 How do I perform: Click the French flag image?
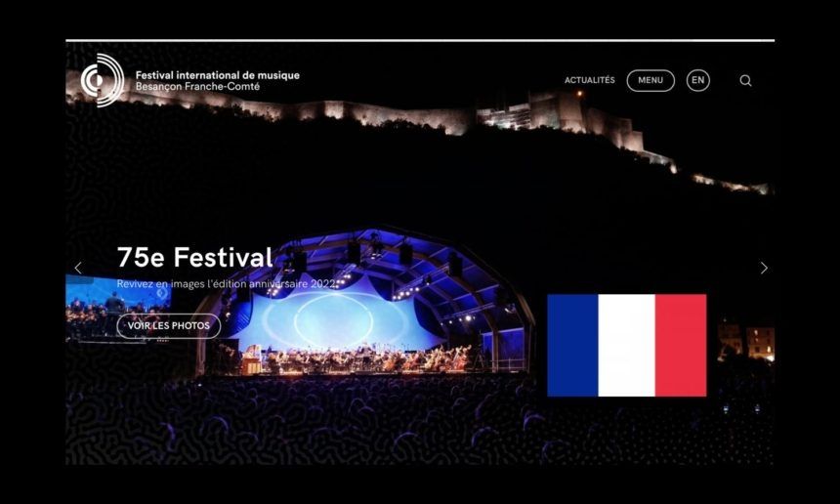click(627, 346)
